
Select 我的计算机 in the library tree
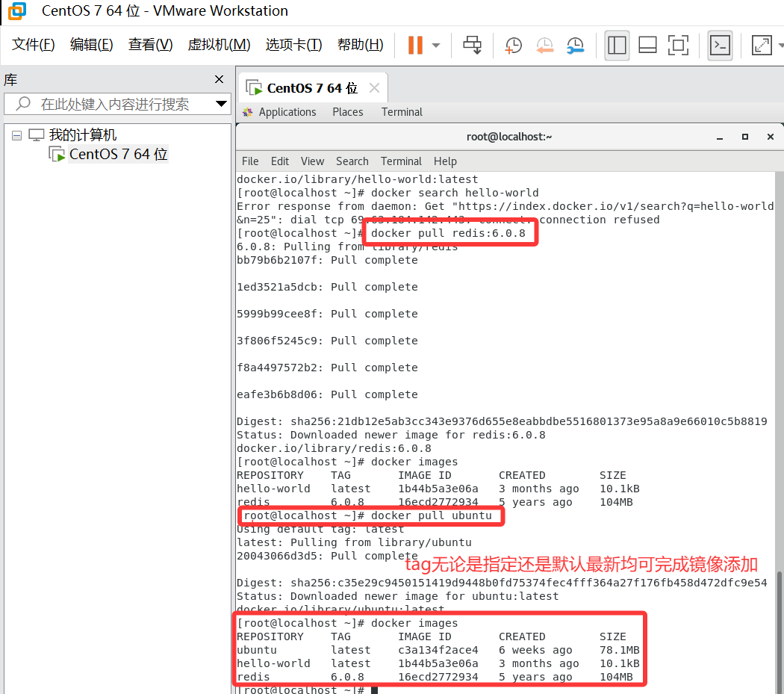tap(82, 134)
